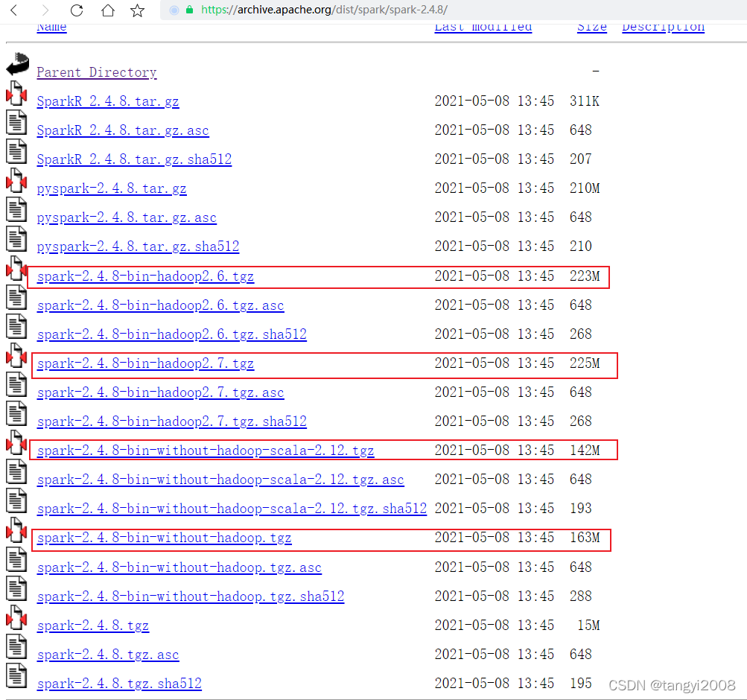The image size is (747, 700).
Task: Download spark-2.4.8-bin-hadoop2.7.tgz
Action: tap(145, 364)
